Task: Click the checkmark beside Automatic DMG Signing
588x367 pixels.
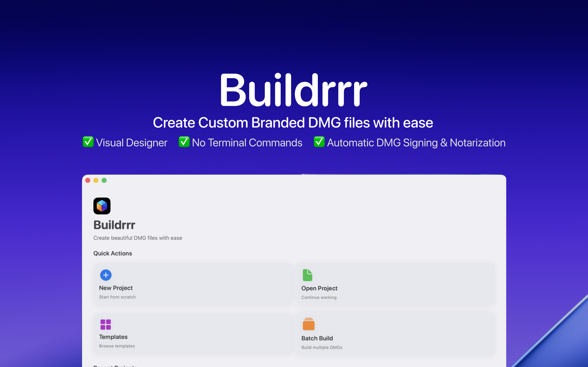Action: (319, 142)
